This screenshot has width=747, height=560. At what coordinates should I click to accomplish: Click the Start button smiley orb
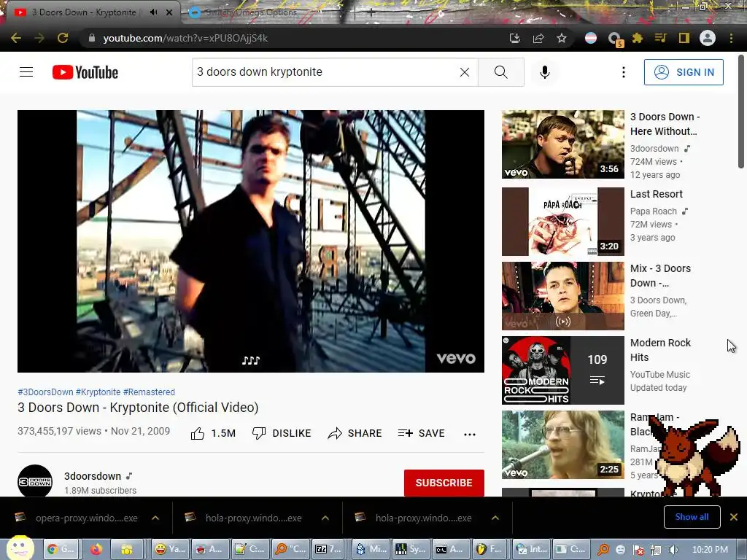pyautogui.click(x=20, y=548)
